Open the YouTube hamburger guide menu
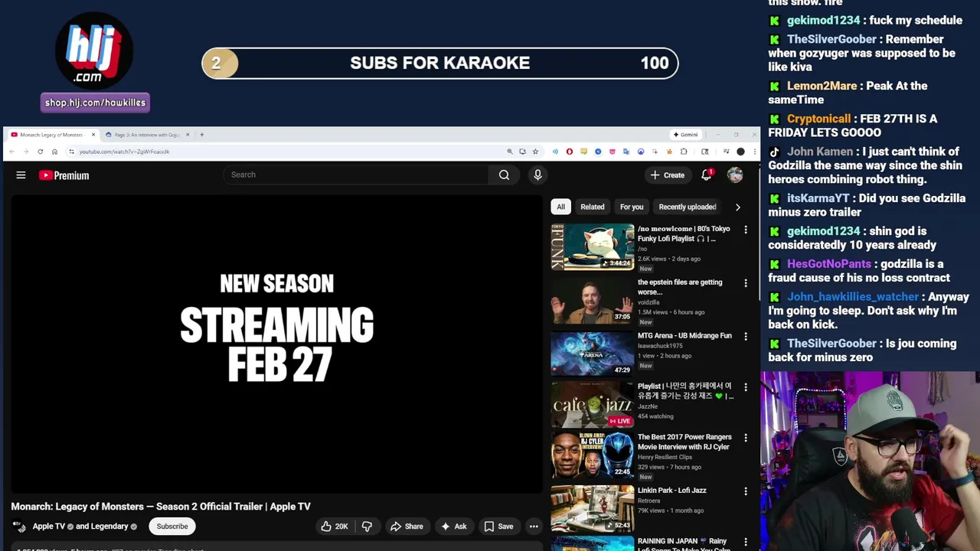980x551 pixels. point(21,175)
